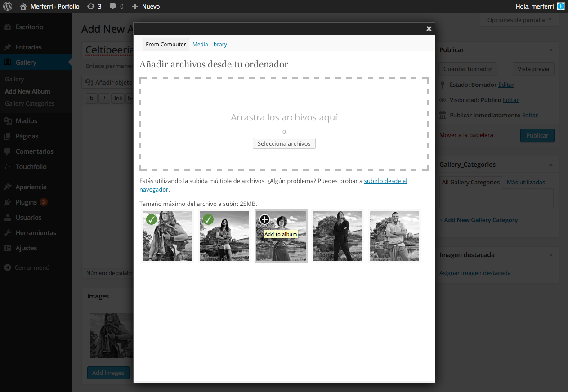Click the Comentarios speech bubble icon
The height and width of the screenshot is (392, 568).
[8, 151]
